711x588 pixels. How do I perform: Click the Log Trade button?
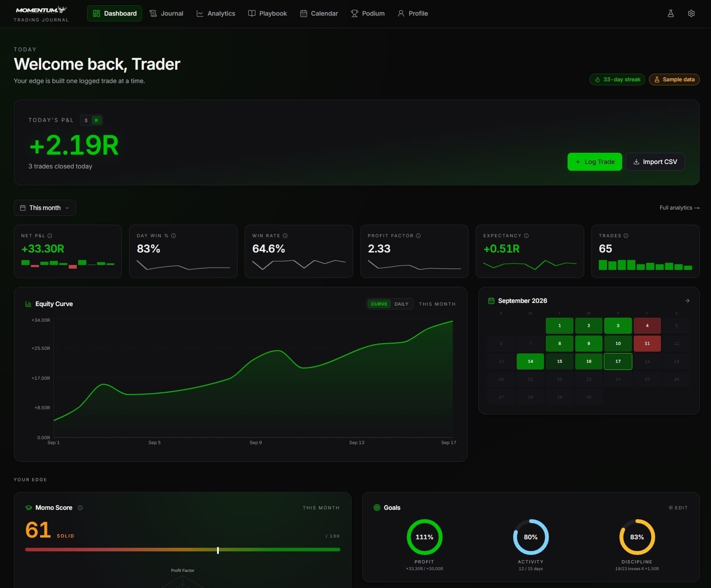[595, 162]
